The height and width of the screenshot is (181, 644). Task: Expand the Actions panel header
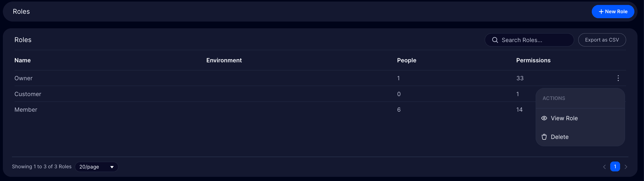(x=554, y=98)
